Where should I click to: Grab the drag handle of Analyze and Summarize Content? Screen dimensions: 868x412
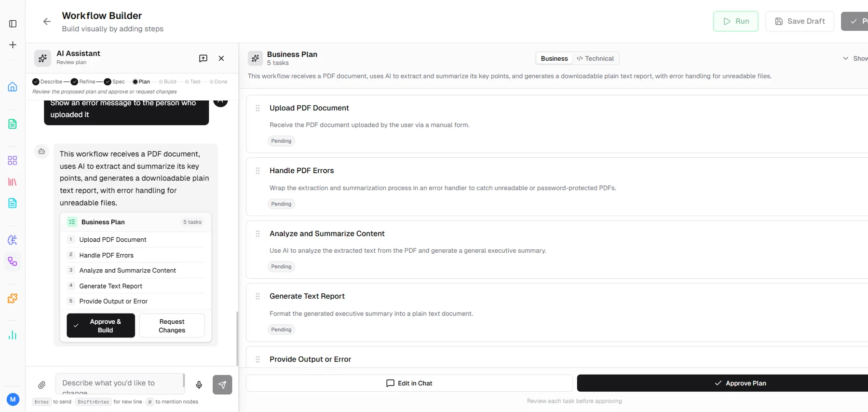coord(258,233)
